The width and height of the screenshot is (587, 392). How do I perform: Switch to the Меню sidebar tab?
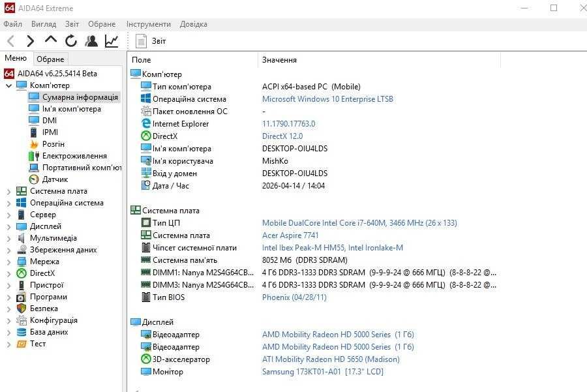click(x=16, y=58)
